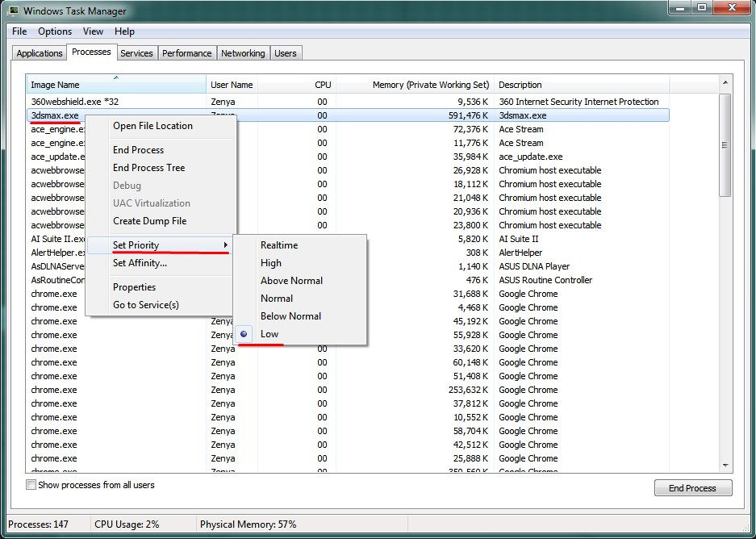Image resolution: width=756 pixels, height=539 pixels.
Task: Close the Task Manager window
Action: pyautogui.click(x=732, y=7)
